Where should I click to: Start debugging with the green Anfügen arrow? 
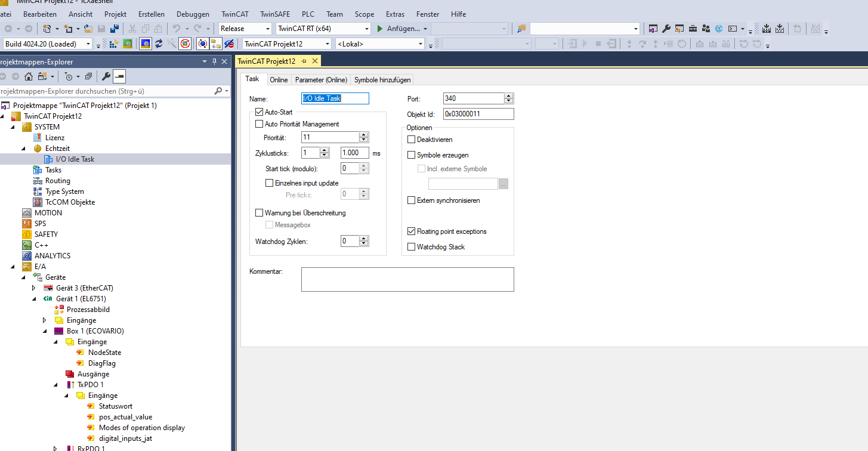[x=380, y=29]
